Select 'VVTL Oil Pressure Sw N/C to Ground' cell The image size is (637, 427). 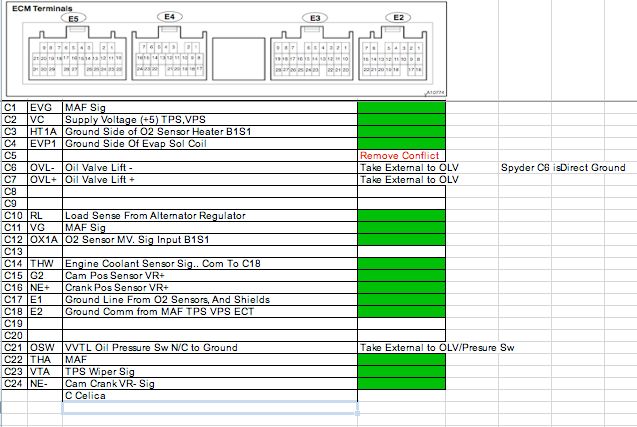point(210,347)
